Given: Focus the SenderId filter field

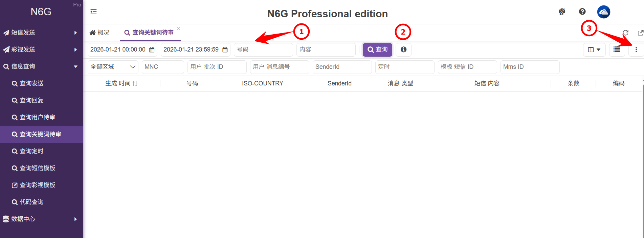Looking at the screenshot, I should pos(342,67).
